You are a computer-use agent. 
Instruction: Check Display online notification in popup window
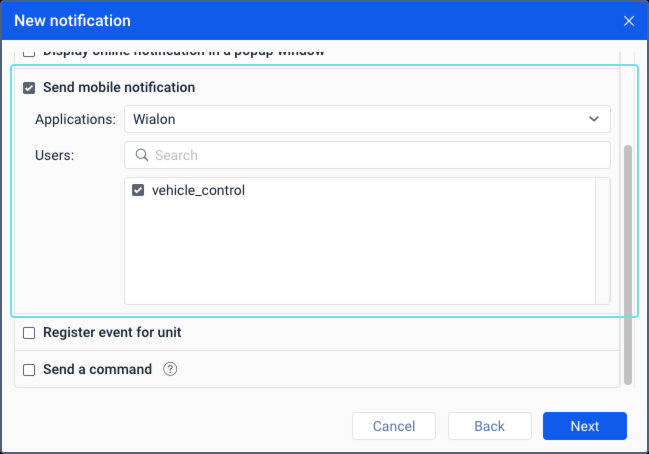pyautogui.click(x=29, y=51)
